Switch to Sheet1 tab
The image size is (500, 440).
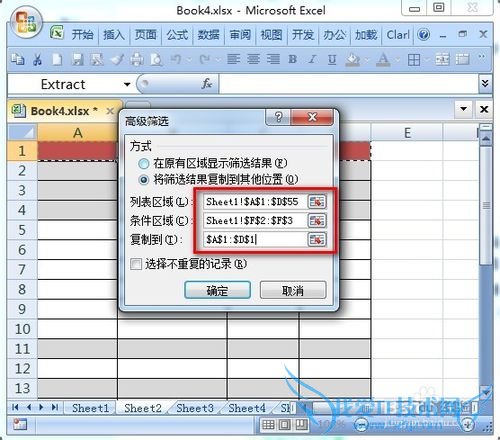[90, 408]
